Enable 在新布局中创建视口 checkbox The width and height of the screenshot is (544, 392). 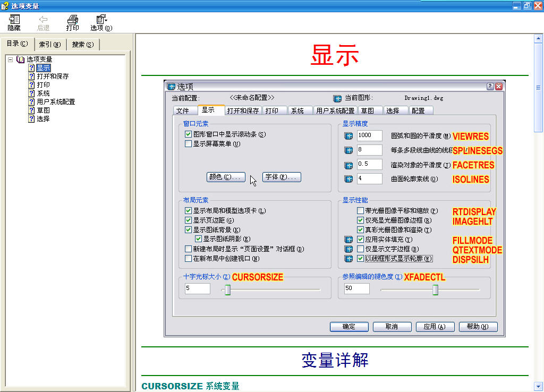189,259
